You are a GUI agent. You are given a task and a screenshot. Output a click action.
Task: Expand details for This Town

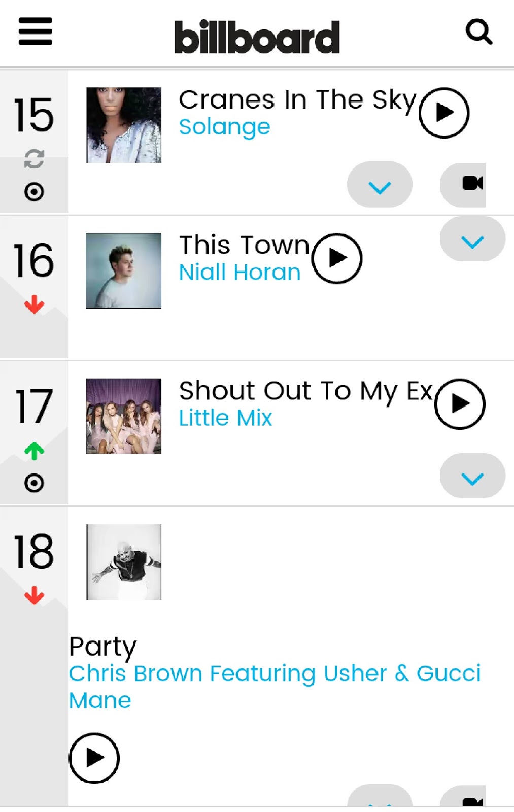click(x=471, y=243)
